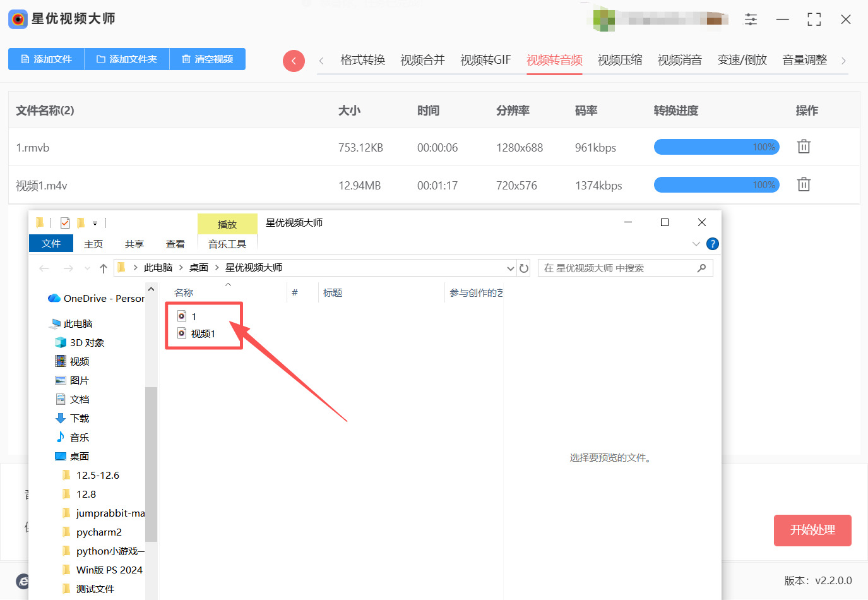Viewport: 868px width, 600px height.
Task: Click the 100% progress bar for 视频1.m4v
Action: coord(716,184)
